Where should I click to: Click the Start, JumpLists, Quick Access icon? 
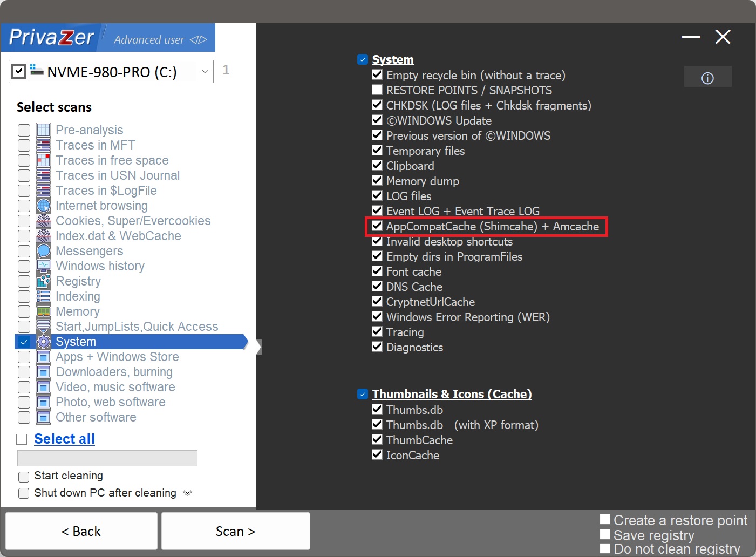(x=44, y=327)
